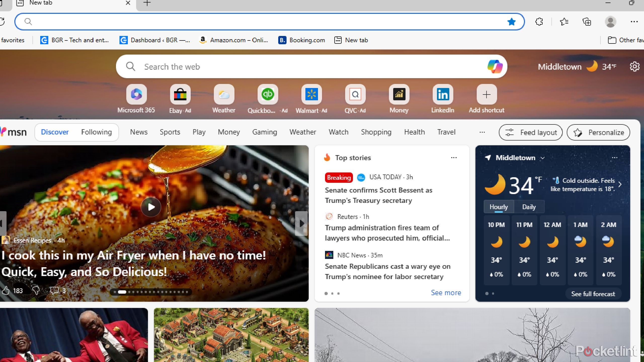Click the Search the web input field
Screen dimensions: 644x362
(x=311, y=66)
